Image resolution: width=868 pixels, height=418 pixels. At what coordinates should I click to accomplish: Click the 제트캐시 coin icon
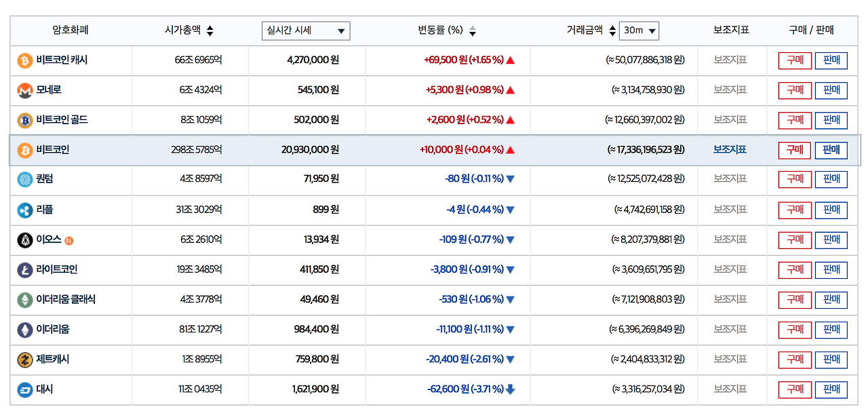pos(25,360)
